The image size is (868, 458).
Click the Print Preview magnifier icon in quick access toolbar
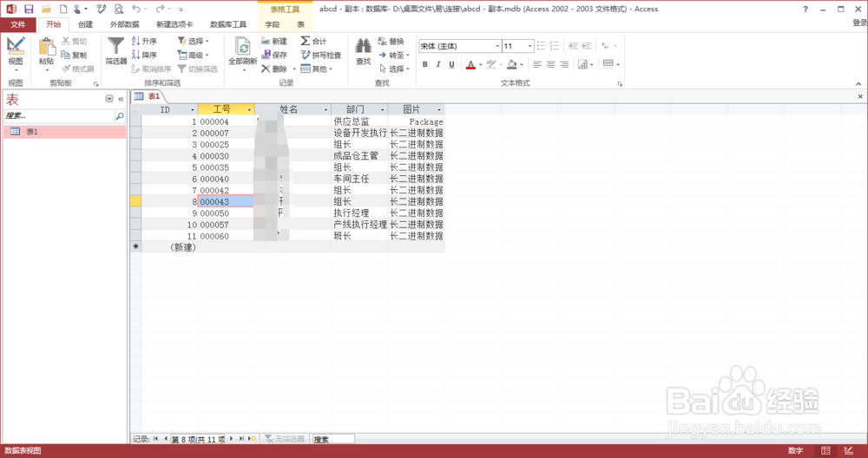[x=119, y=9]
